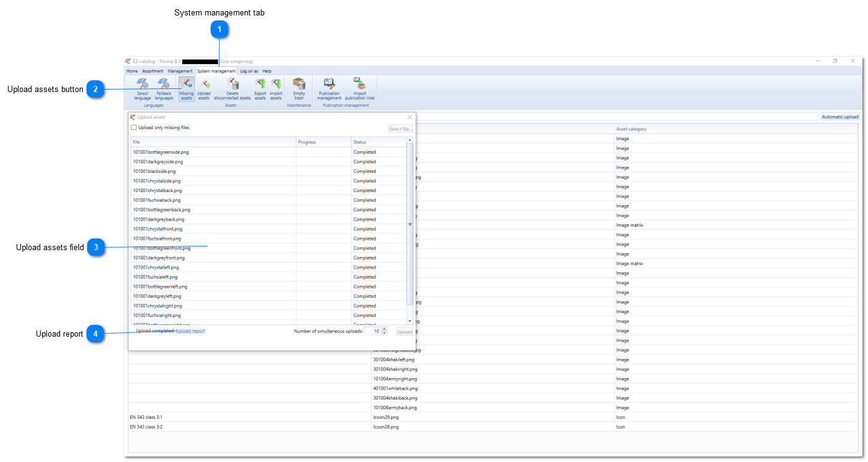This screenshot has width=868, height=462.
Task: Select 101001fuchsiaright.png row
Action: 268,315
